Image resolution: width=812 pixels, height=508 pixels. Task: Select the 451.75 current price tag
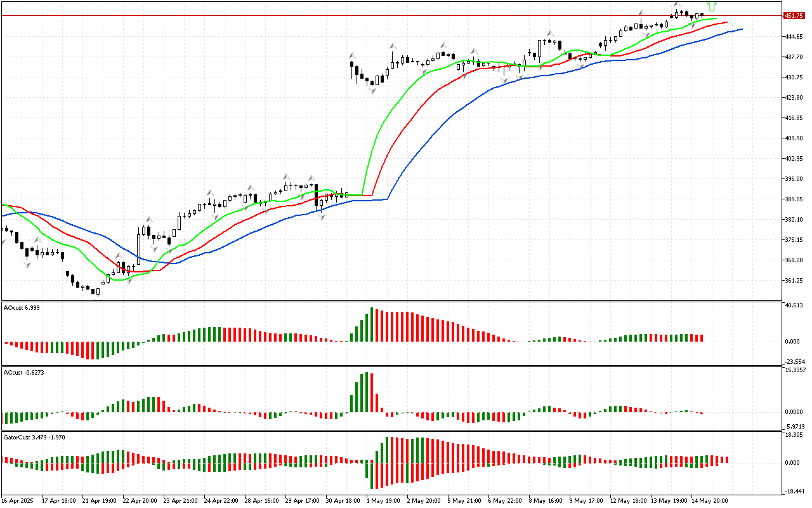794,16
